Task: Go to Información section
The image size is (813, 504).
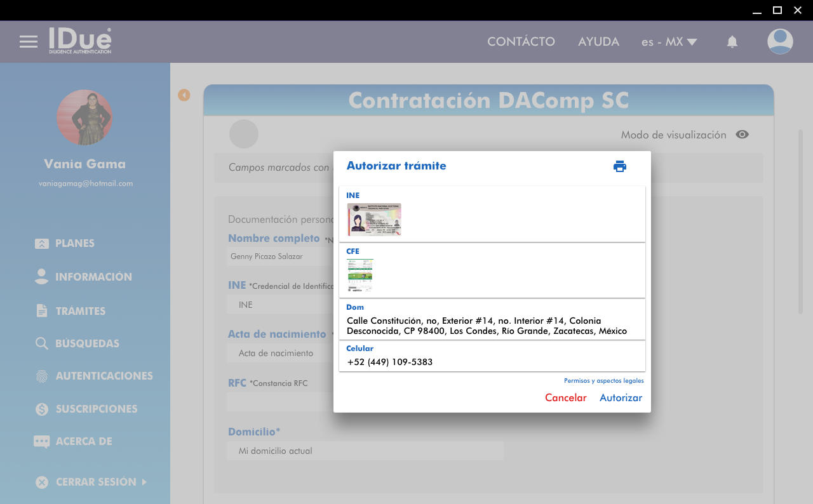Action: click(93, 277)
